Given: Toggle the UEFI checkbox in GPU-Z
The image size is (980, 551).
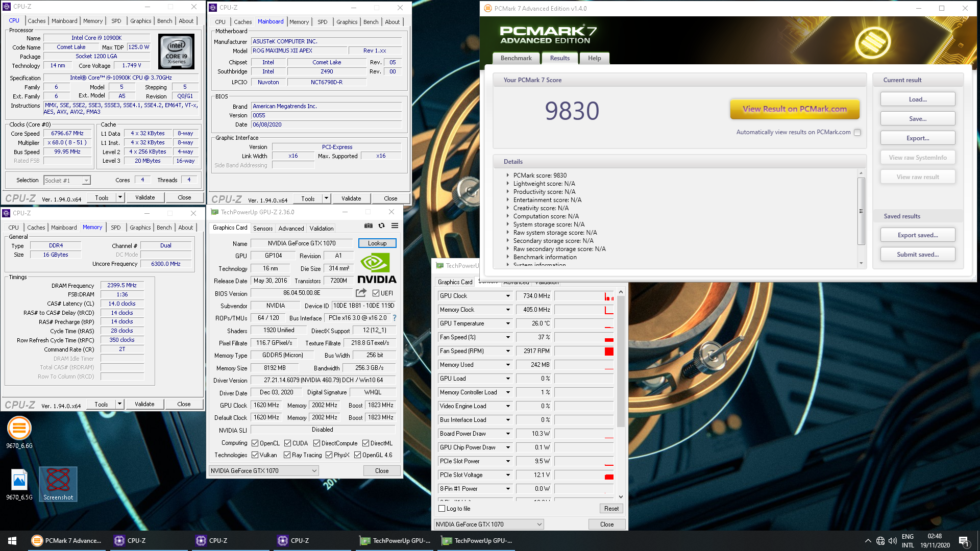Looking at the screenshot, I should pos(376,293).
